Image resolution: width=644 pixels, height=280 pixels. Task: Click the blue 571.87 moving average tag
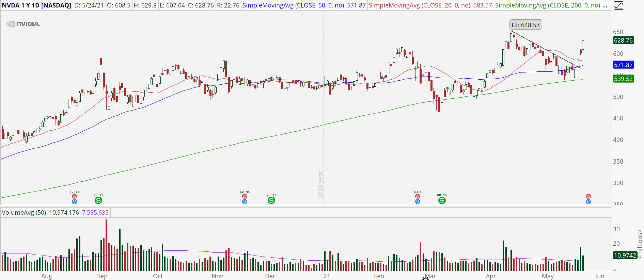point(623,65)
